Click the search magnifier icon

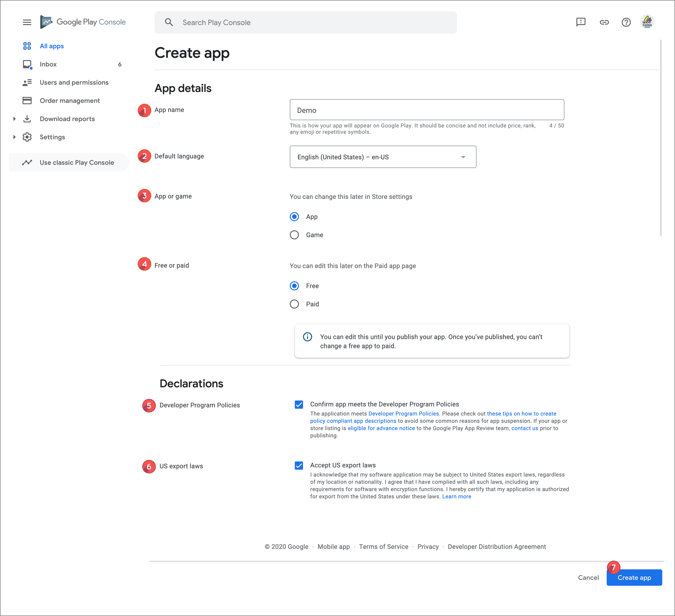[x=169, y=23]
